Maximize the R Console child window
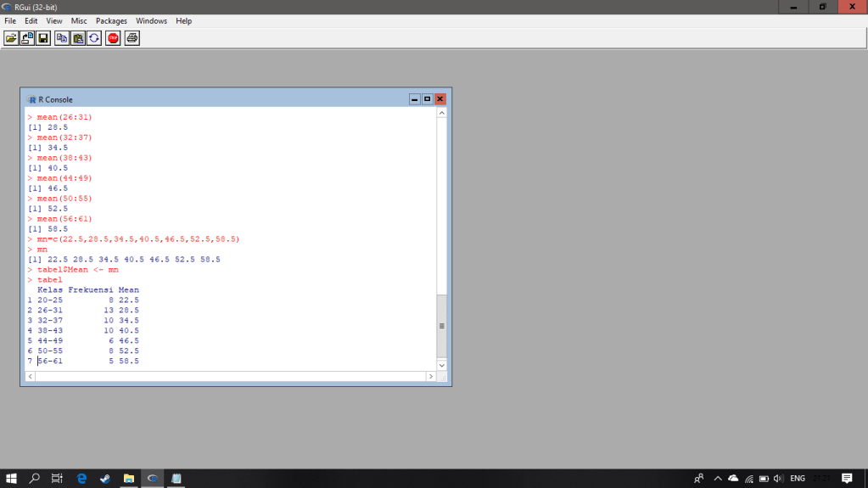 click(427, 99)
